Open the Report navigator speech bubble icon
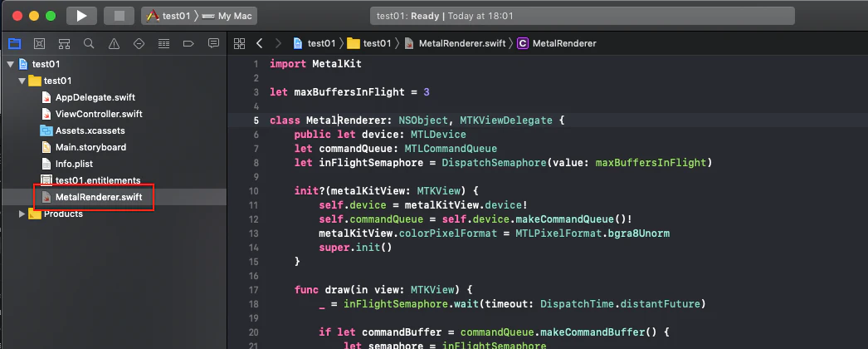The image size is (868, 349). 213,43
